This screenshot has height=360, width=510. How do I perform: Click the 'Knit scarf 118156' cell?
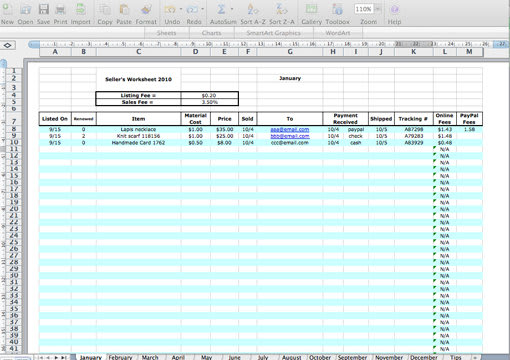click(138, 136)
